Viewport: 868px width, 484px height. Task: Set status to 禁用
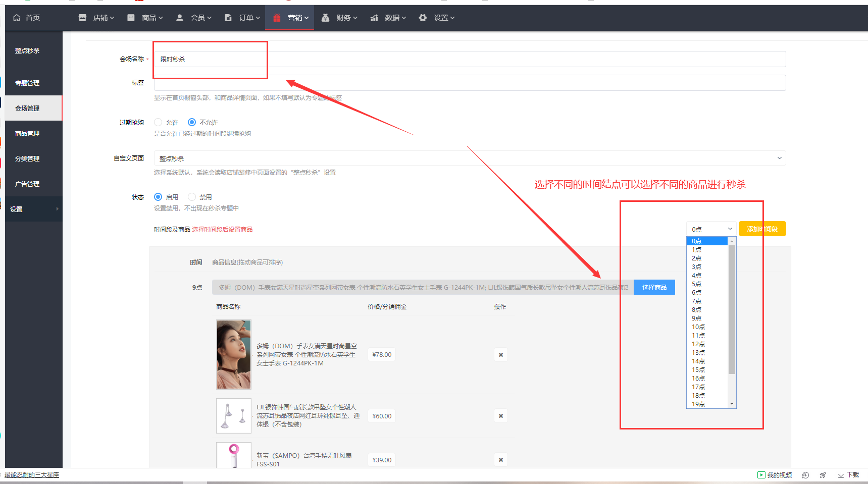(192, 197)
